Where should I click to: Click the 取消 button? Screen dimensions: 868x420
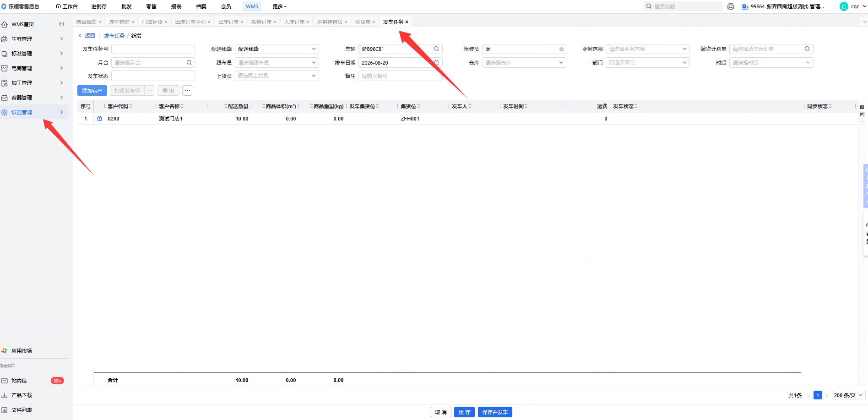(441, 412)
